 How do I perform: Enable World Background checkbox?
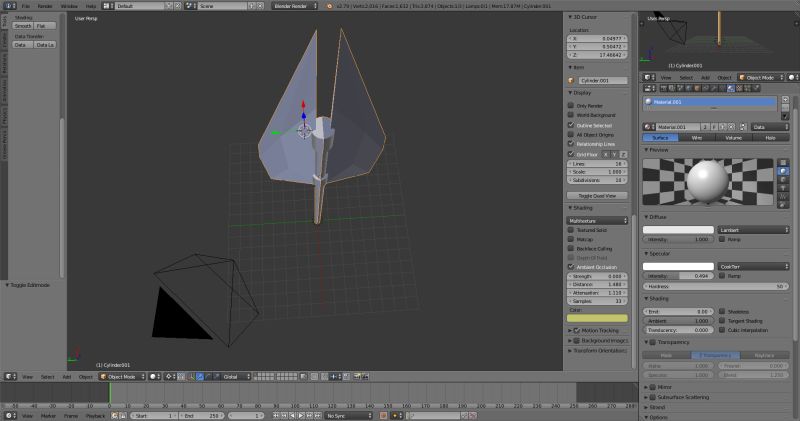pos(571,114)
